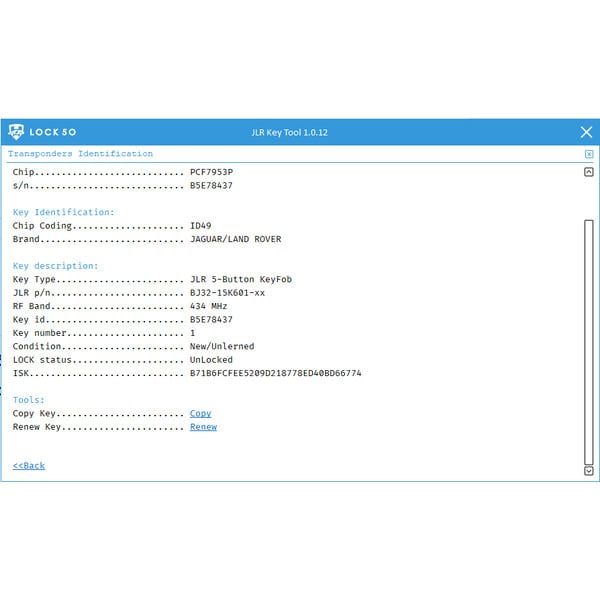Open the Renew link for Renew Key

point(203,427)
